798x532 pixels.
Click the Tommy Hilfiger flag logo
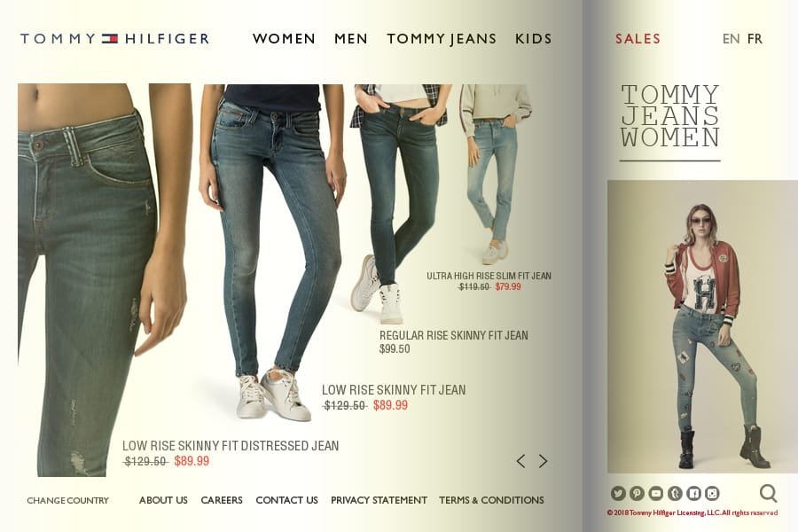point(109,39)
